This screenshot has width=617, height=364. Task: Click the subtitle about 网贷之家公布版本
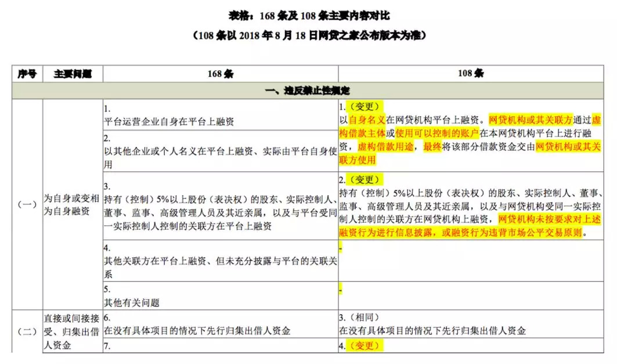[309, 35]
